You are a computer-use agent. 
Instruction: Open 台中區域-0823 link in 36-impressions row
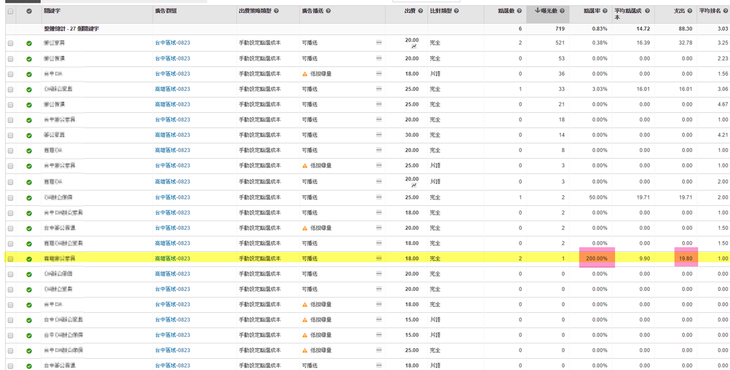point(172,74)
